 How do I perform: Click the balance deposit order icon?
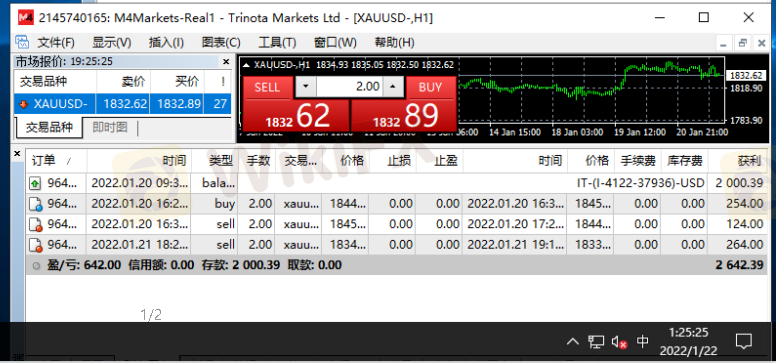35,183
